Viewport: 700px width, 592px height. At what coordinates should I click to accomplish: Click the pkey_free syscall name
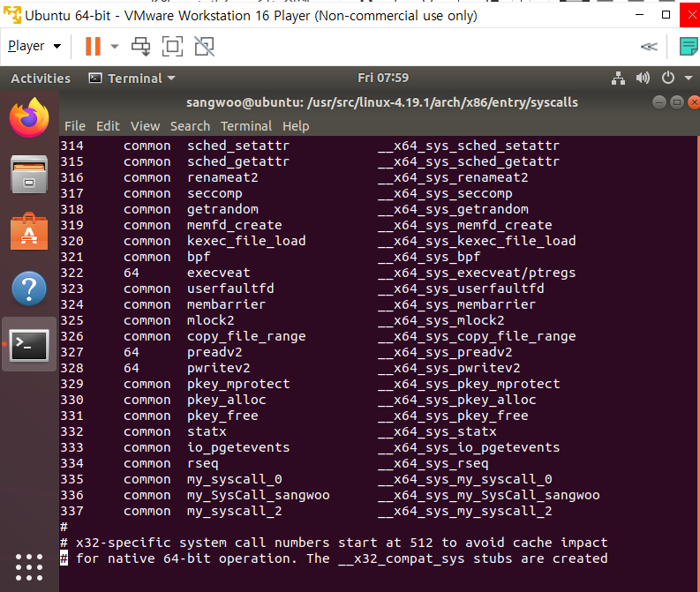[x=222, y=416]
